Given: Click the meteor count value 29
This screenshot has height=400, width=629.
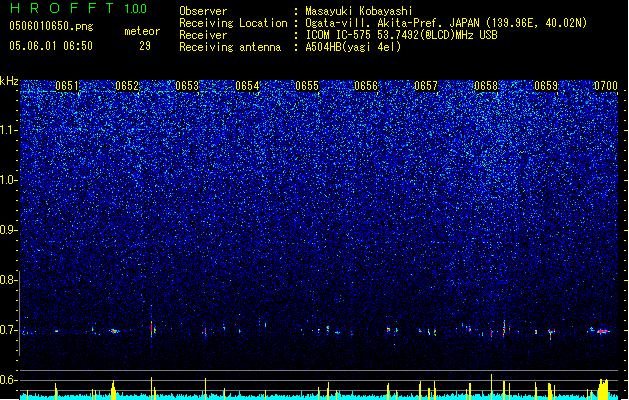Looking at the screenshot, I should coord(145,46).
